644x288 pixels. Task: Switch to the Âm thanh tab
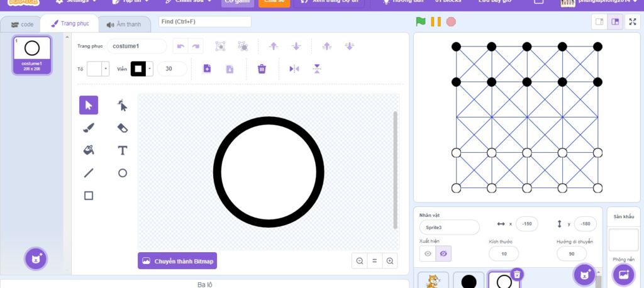tap(124, 25)
